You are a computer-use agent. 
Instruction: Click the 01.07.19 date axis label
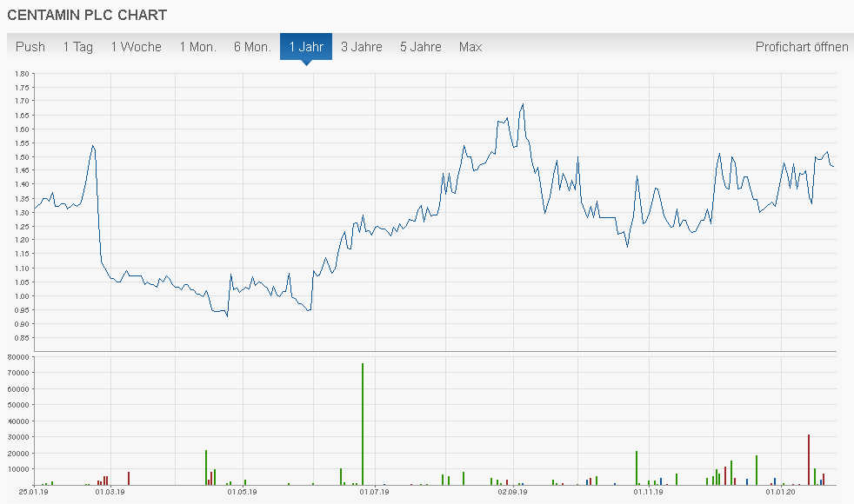pyautogui.click(x=374, y=492)
